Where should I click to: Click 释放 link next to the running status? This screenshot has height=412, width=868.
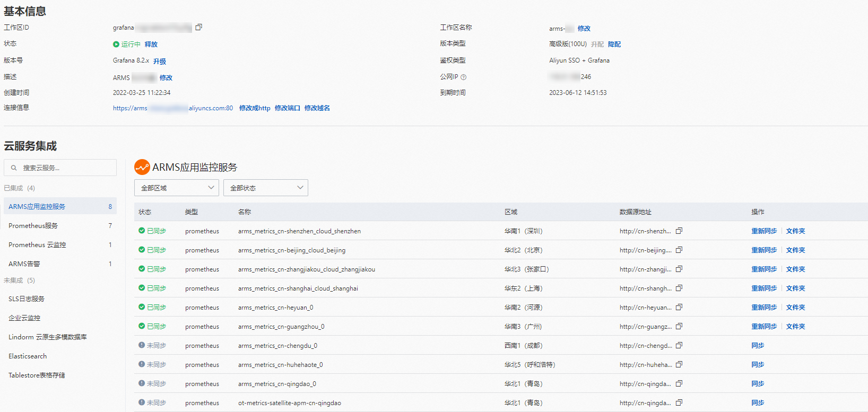pos(151,44)
